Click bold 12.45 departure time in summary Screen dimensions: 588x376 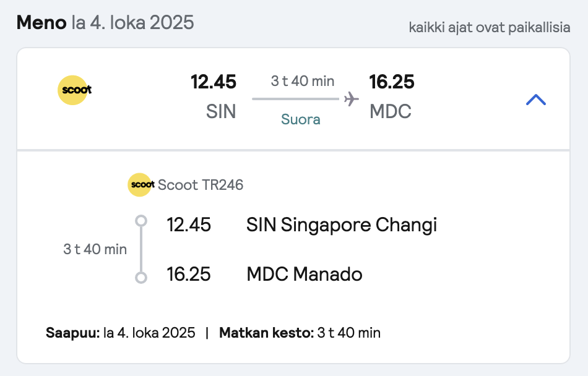214,82
